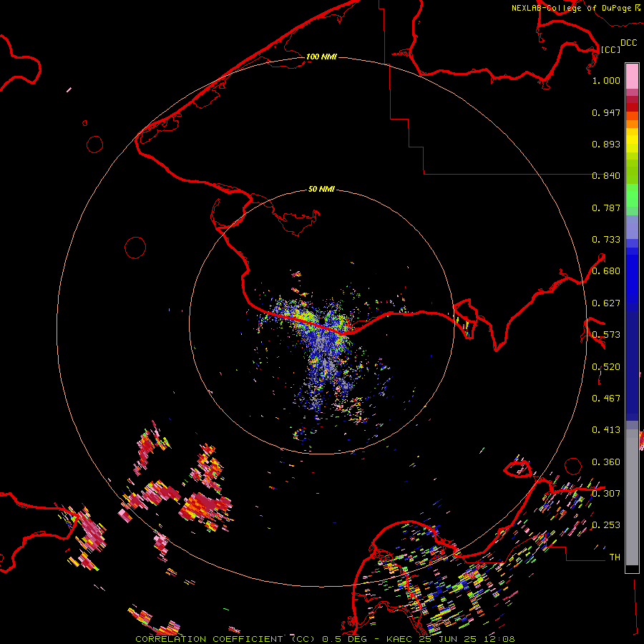Click the NEXLAB-College of DuPage credit text
Viewport: 644px width, 644px height.
coord(571,8)
